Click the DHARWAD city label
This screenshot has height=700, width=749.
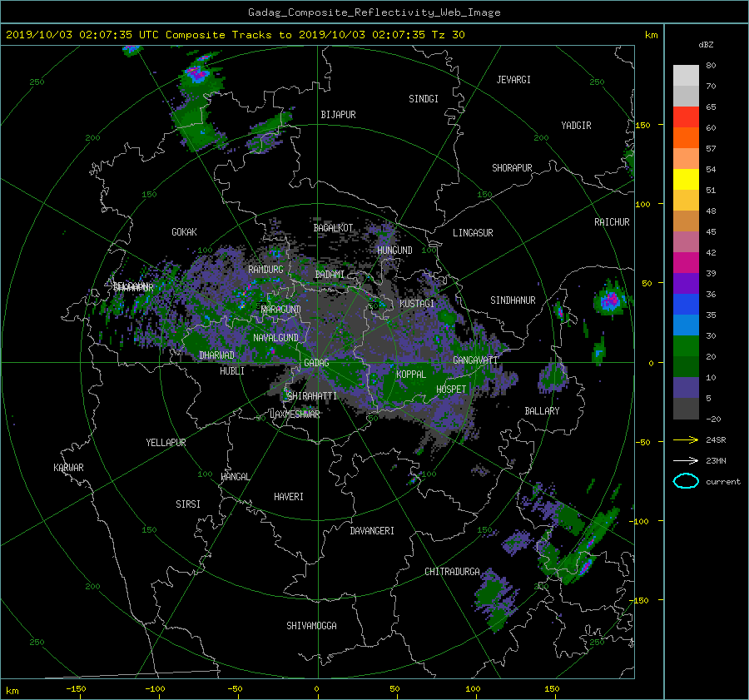(217, 355)
